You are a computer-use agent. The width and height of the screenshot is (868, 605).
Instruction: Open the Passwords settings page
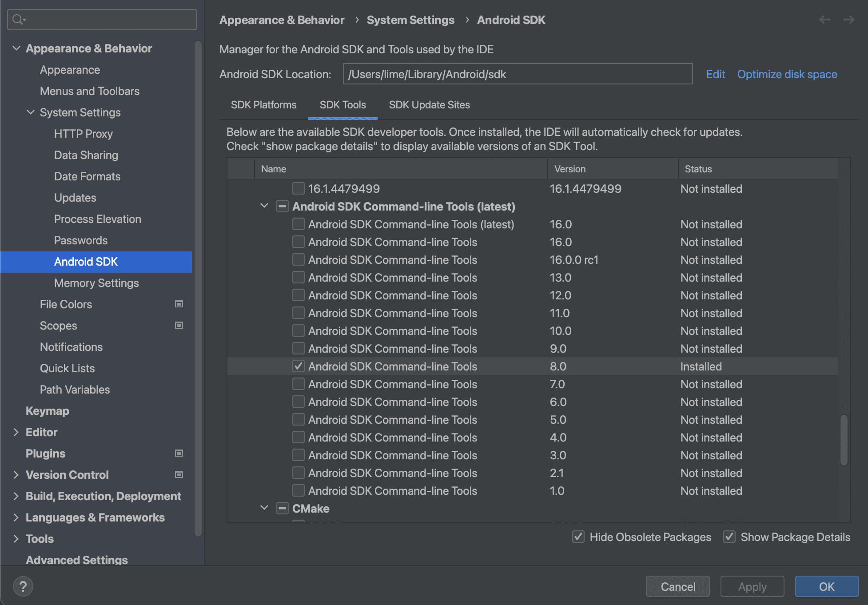click(x=80, y=240)
